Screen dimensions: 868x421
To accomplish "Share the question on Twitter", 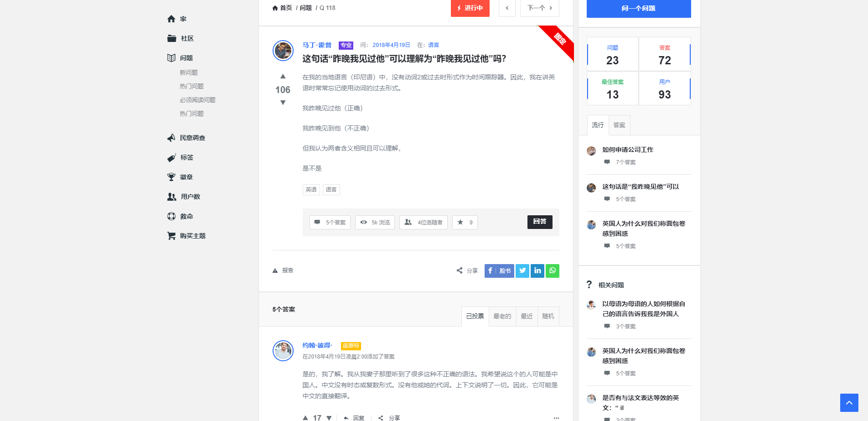I will coord(522,270).
